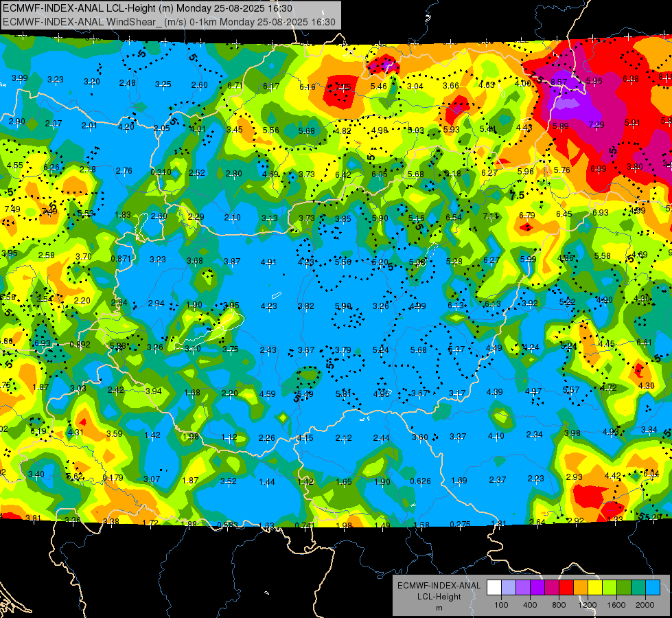Click the orange legend swatch
Image resolution: width=672 pixels, height=618 pixels.
click(x=581, y=588)
